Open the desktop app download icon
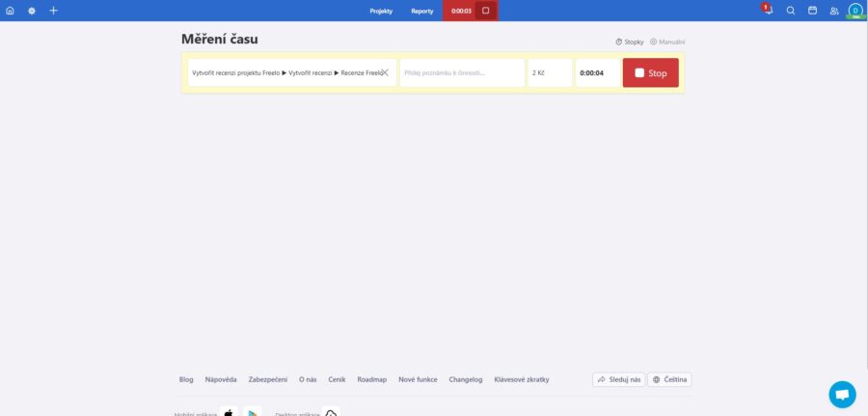This screenshot has height=416, width=868. point(331,412)
